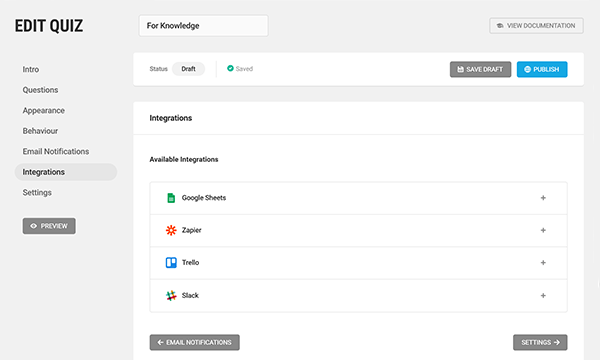Click the Zapier logo icon
600x360 pixels.
(x=171, y=230)
